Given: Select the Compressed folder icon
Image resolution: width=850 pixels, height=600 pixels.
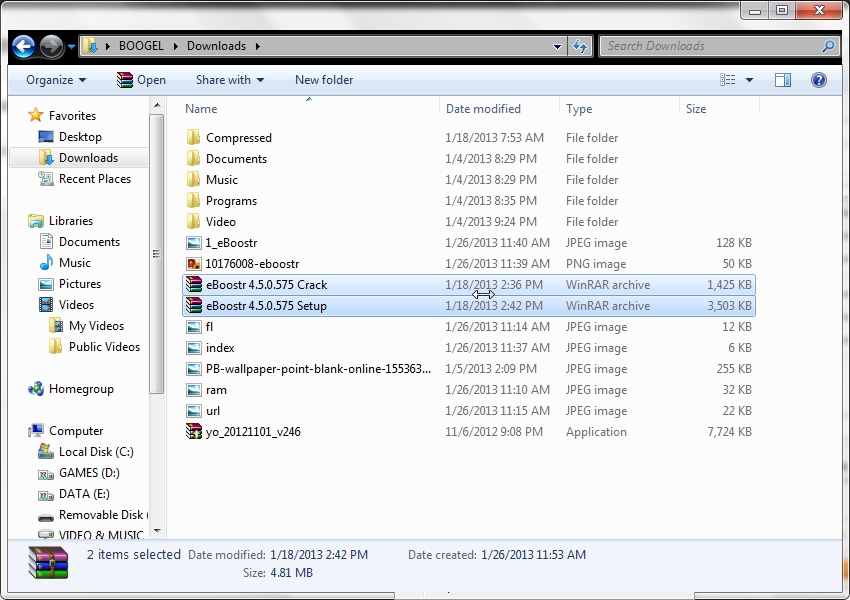Looking at the screenshot, I should point(194,137).
